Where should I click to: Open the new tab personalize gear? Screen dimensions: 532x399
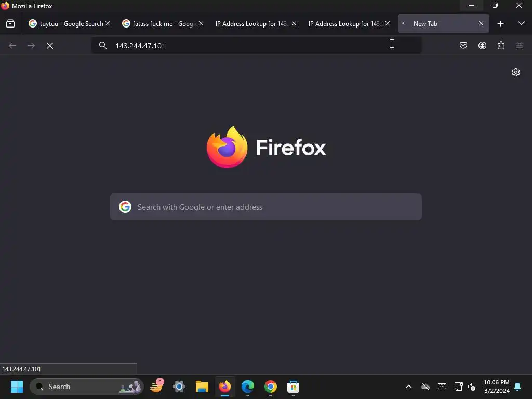coord(516,72)
